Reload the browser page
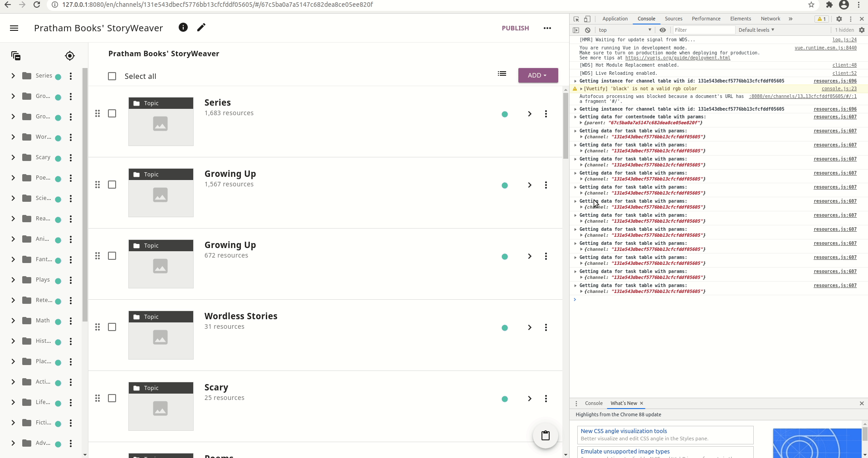868x458 pixels. click(37, 5)
